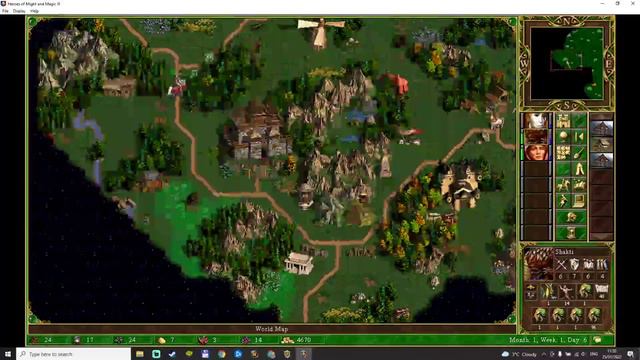This screenshot has width=640, height=360.
Task: Click the wood resource count 24
Action: (48, 340)
